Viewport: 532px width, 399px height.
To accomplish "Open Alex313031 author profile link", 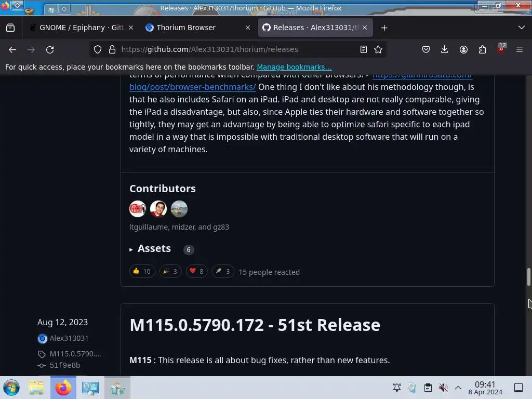I will point(69,338).
